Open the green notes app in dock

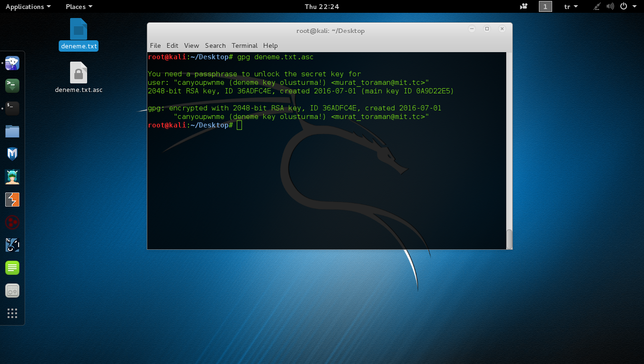pyautogui.click(x=12, y=268)
